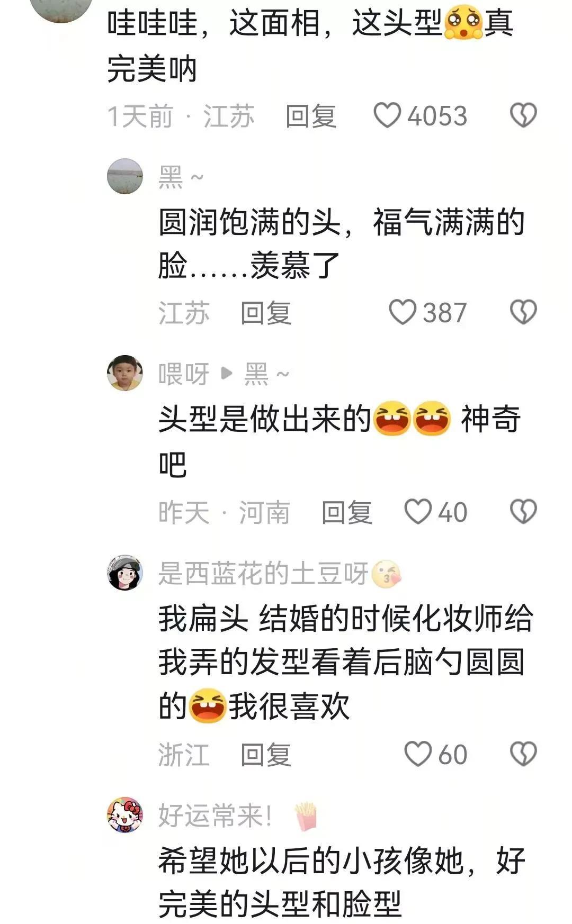572x924 pixels.
Task: Reply to 黑~'s comment from 江苏
Action: pos(266,312)
